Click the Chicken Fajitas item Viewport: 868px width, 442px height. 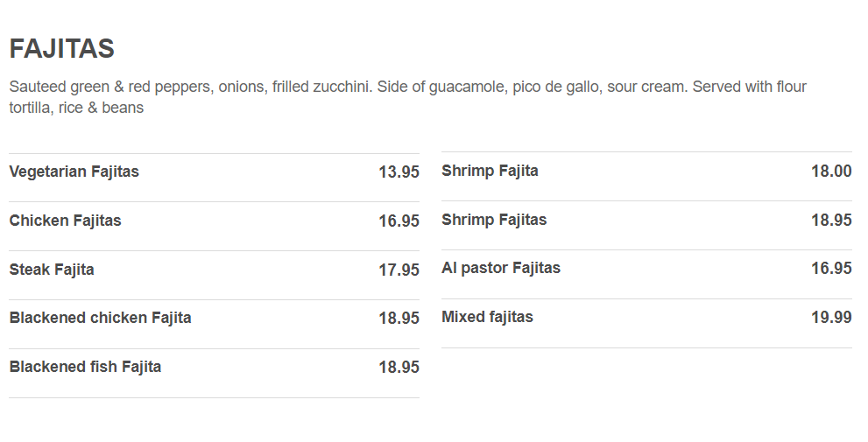66,221
